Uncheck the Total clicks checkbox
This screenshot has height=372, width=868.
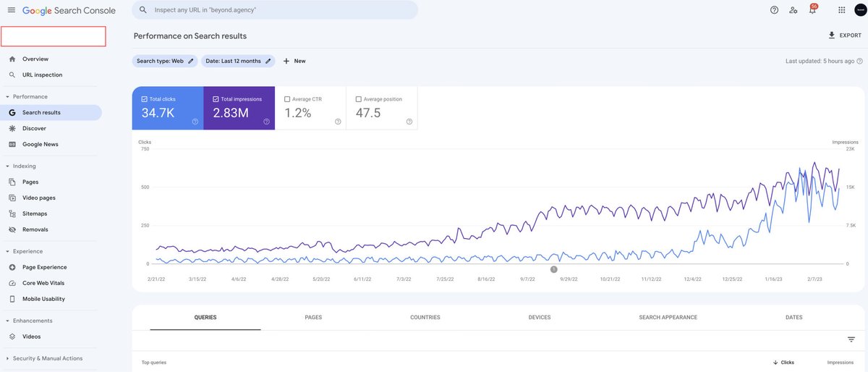coord(145,99)
